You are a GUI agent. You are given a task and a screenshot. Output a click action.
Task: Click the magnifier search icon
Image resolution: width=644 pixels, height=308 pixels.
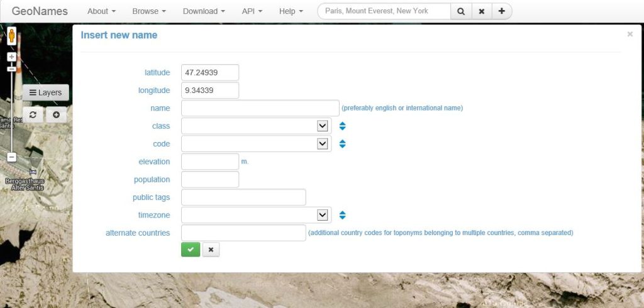click(x=461, y=11)
